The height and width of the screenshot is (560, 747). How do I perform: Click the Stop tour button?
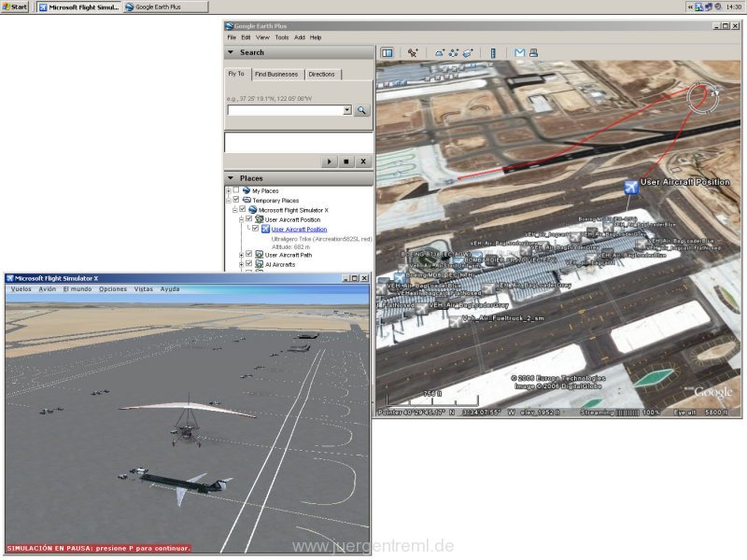click(345, 161)
